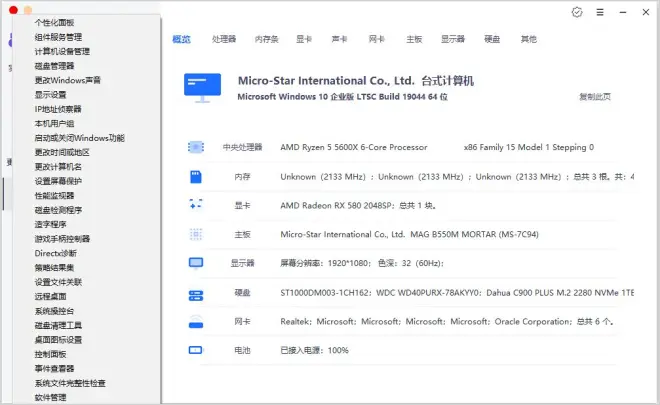Viewport: 660px width, 405px height.
Task: Click the motherboard (主板) row icon
Action: [x=195, y=235]
